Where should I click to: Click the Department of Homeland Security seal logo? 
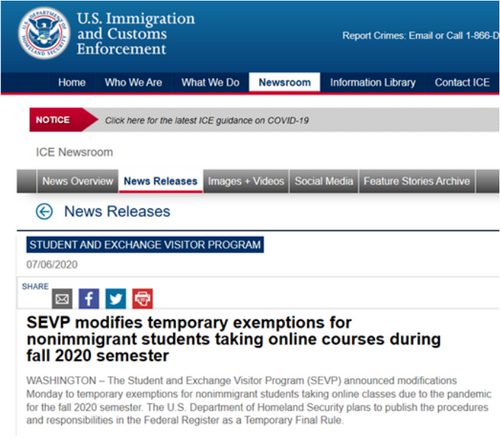point(44,33)
